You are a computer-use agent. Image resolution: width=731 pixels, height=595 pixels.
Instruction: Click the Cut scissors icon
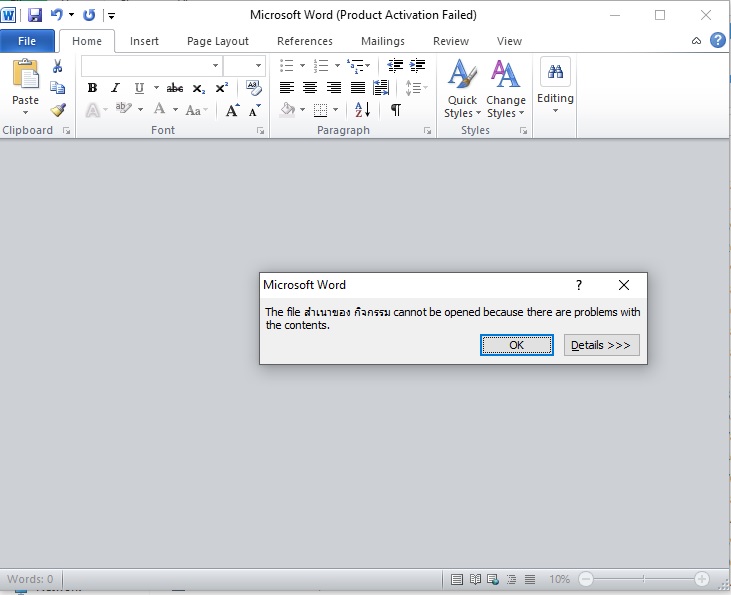click(57, 66)
